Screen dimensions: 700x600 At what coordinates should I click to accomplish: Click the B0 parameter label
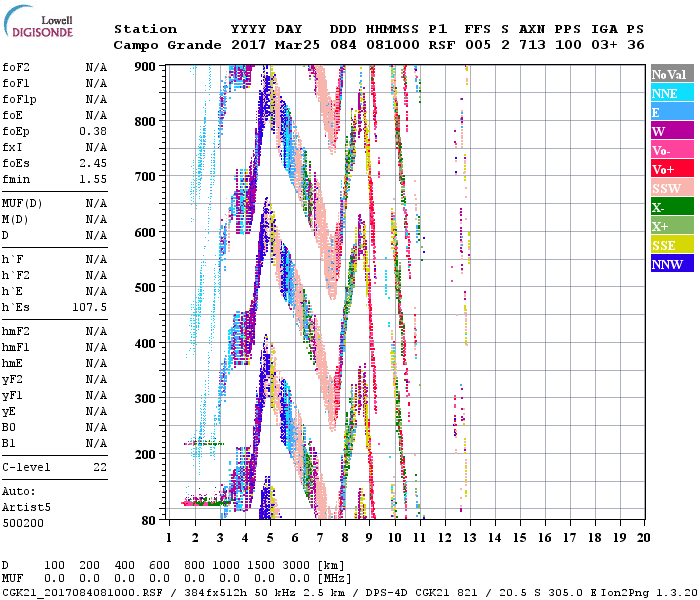click(9, 427)
